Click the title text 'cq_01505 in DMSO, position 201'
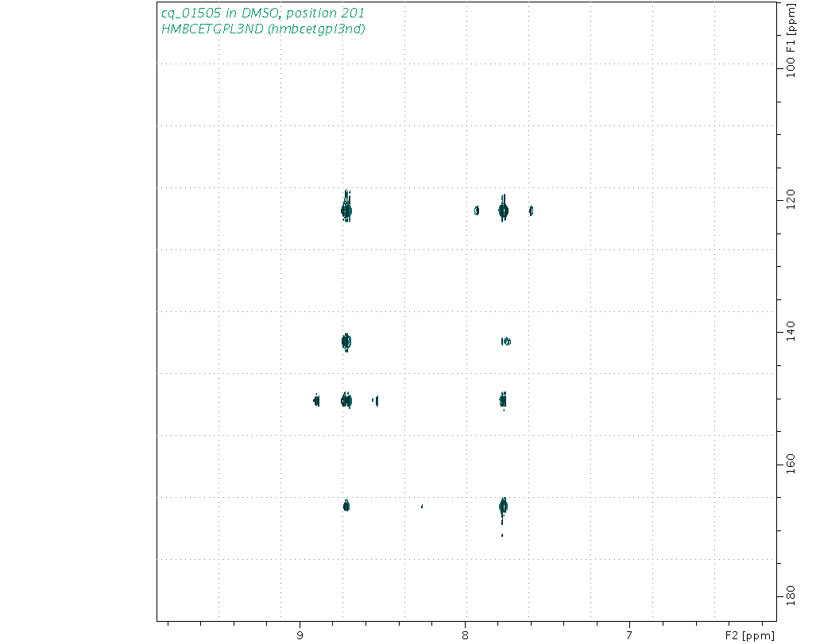The image size is (816, 644). pos(263,13)
